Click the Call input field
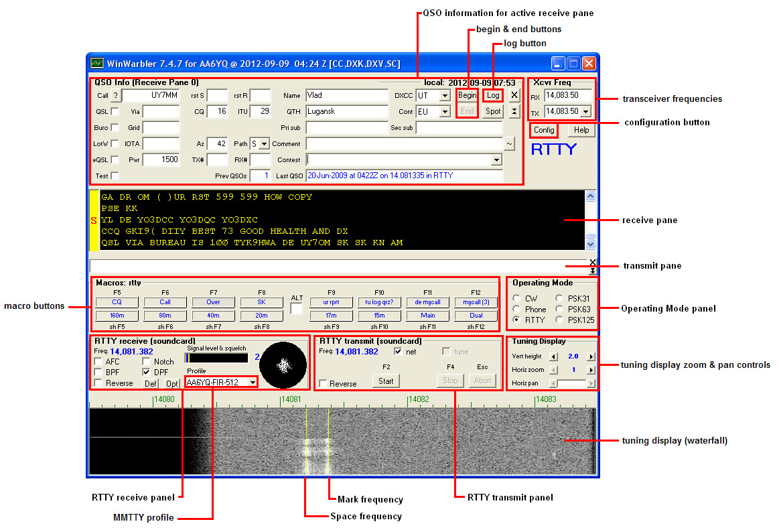This screenshot has width=779, height=532. click(x=151, y=95)
